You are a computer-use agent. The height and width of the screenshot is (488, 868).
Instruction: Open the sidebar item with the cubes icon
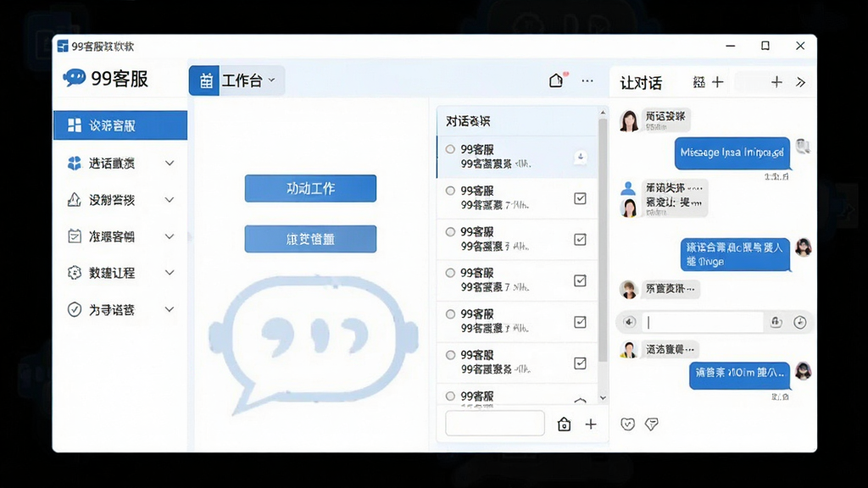(x=120, y=164)
